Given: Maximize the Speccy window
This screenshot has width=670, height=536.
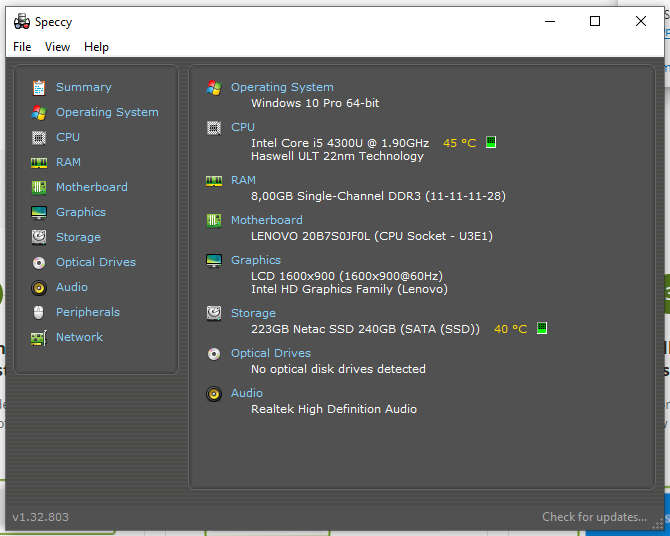Looking at the screenshot, I should pos(595,21).
